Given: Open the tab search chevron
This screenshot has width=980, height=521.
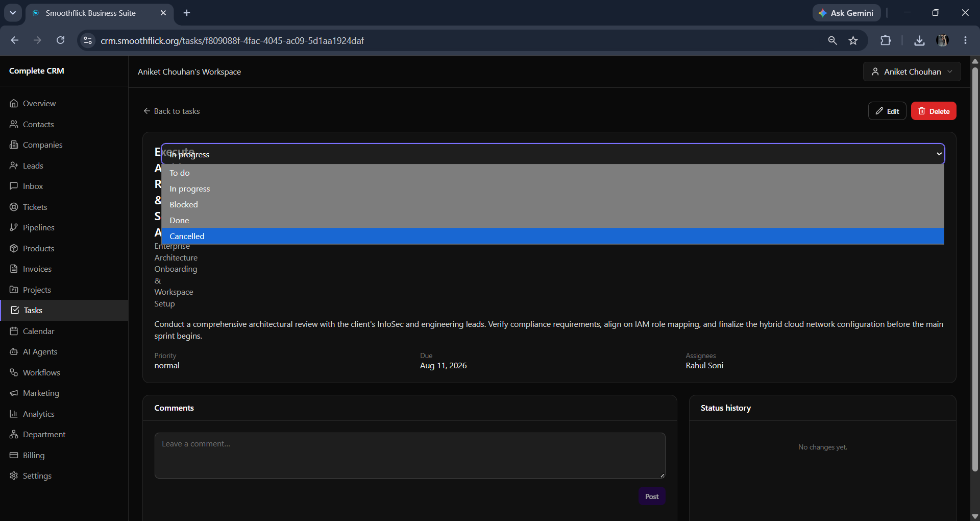Looking at the screenshot, I should point(13,13).
